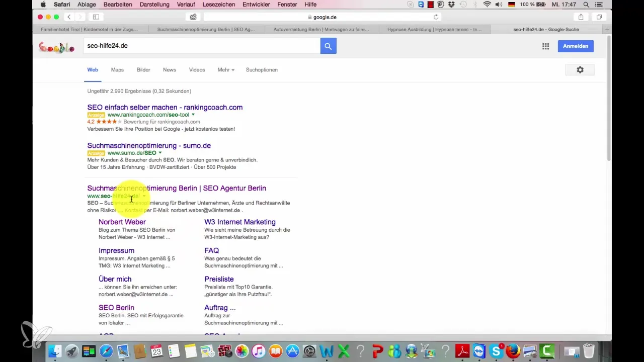Viewport: 644px width, 362px height.
Task: Open "SEO einfach selber machen" ad link
Action: click(165, 107)
